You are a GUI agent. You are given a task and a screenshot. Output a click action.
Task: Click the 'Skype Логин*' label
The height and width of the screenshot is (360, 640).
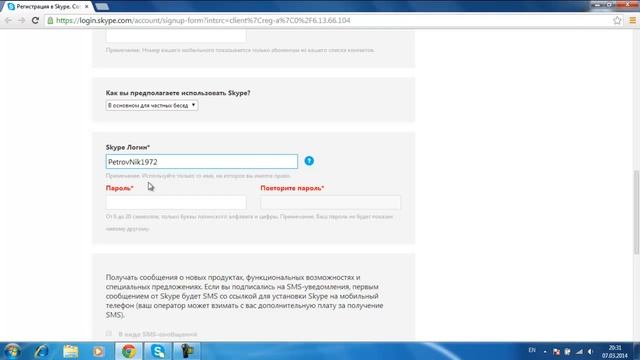pos(128,147)
